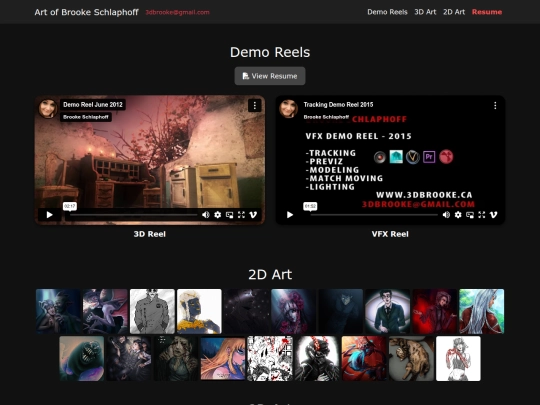Open man in suit with glasses thumbnail
This screenshot has width=540, height=405.
(387, 311)
